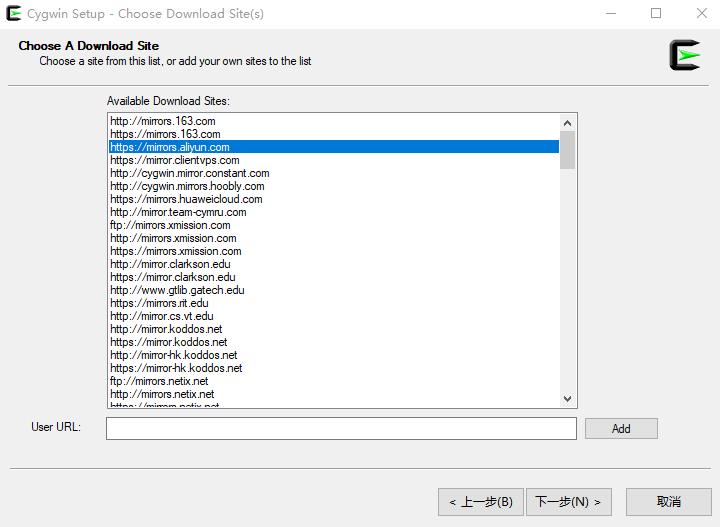
Task: Click the scroll down arrow of sites list
Action: [x=568, y=398]
